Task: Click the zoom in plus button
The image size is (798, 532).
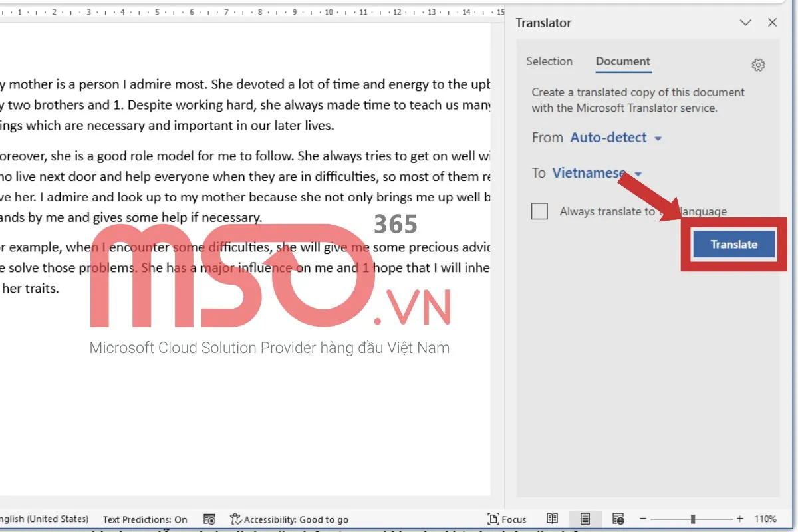Action: point(740,519)
